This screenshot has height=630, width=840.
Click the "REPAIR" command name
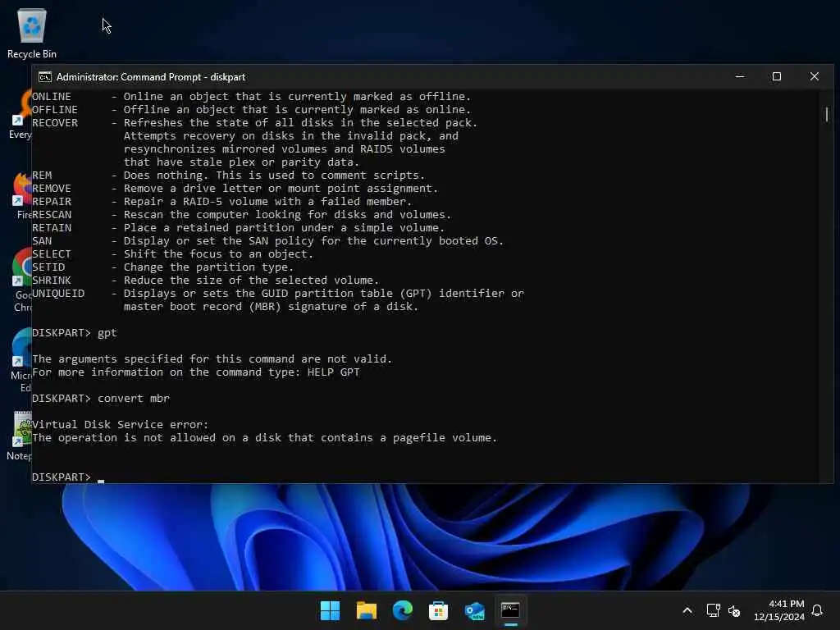point(52,202)
